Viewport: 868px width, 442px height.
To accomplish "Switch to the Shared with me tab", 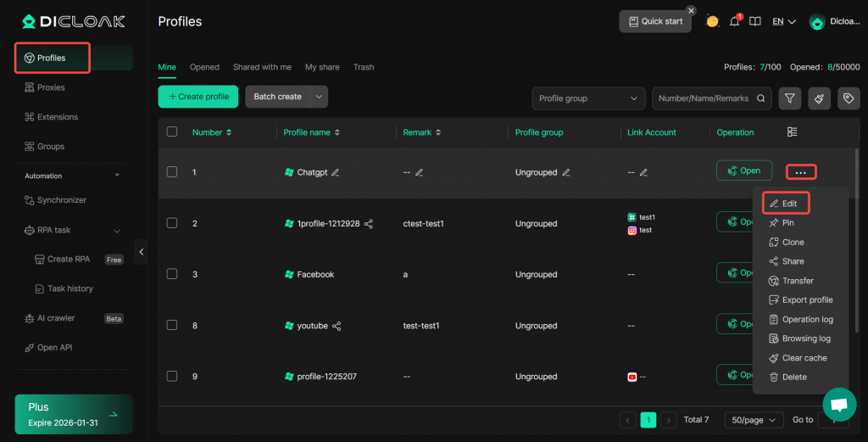I will (262, 67).
